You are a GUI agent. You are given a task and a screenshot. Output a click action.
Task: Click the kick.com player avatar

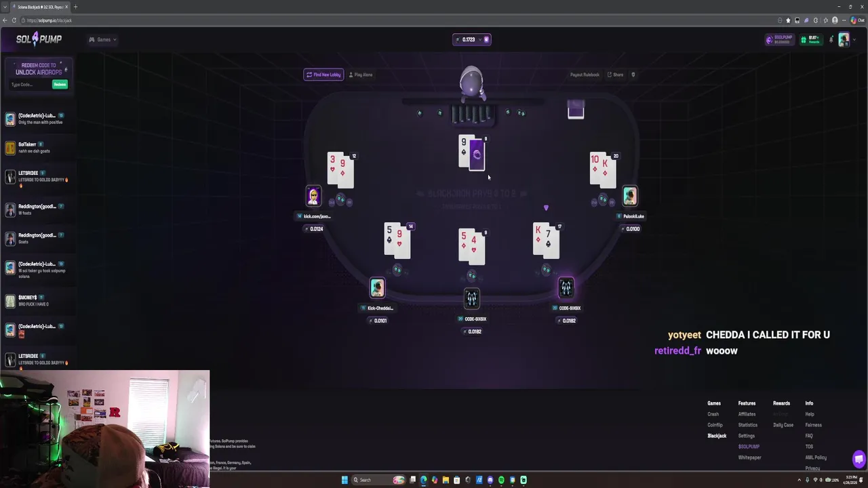pos(313,196)
